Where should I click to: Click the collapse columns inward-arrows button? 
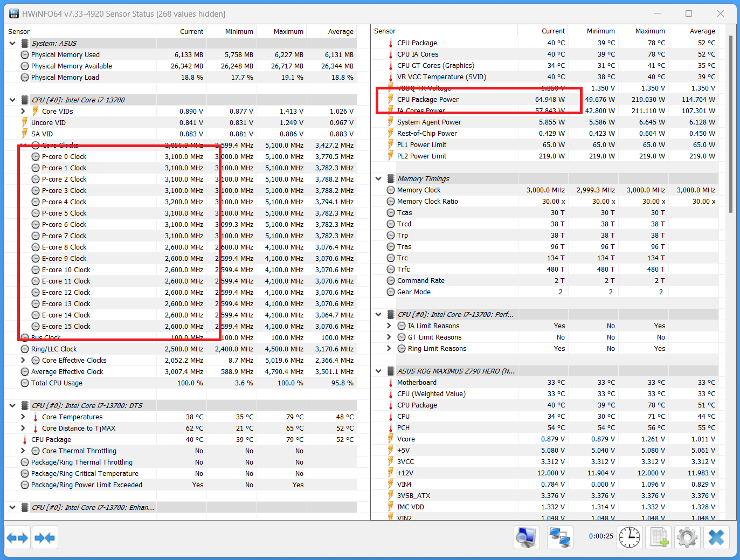(44, 538)
